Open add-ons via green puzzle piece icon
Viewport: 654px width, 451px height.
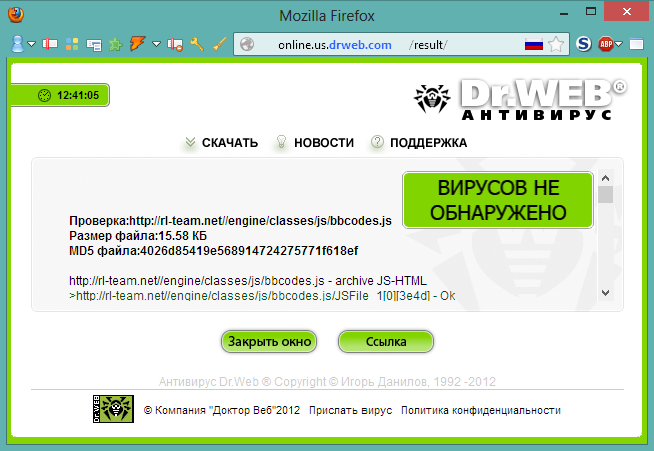click(x=116, y=44)
